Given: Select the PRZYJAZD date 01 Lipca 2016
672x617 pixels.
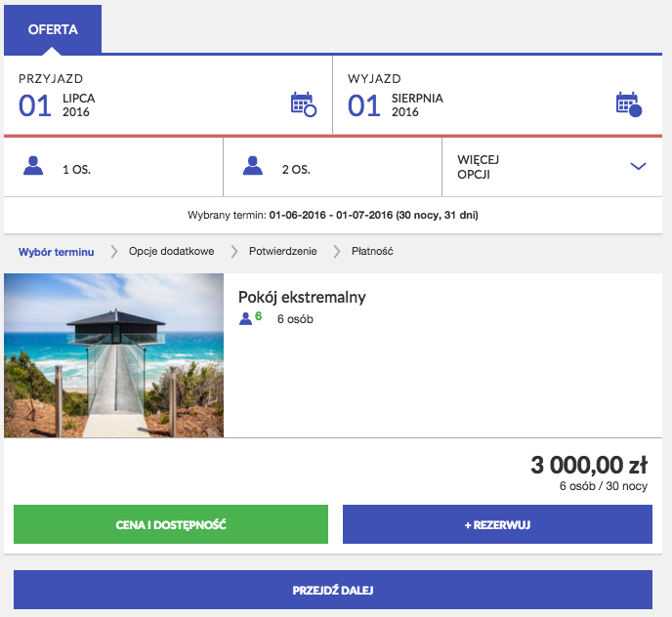Looking at the screenshot, I should click(59, 104).
